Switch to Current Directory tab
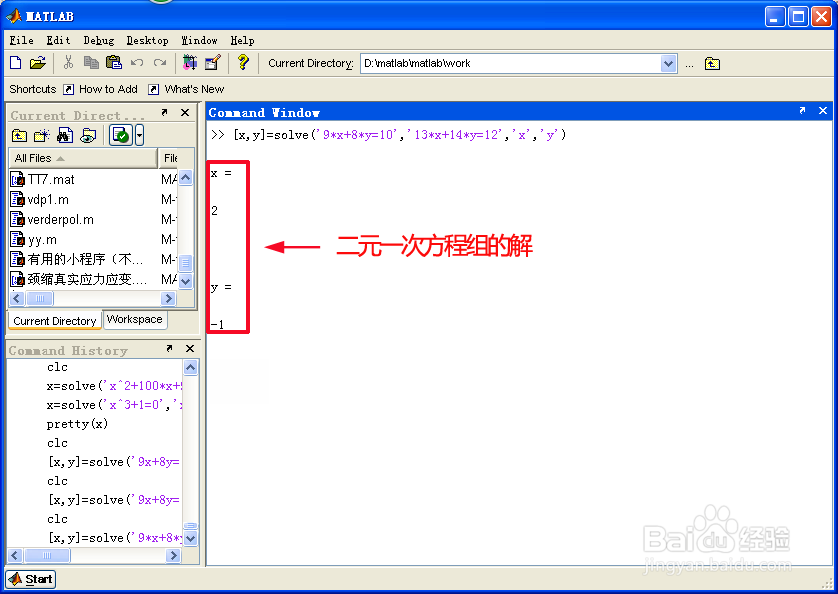This screenshot has width=838, height=594. coord(55,321)
